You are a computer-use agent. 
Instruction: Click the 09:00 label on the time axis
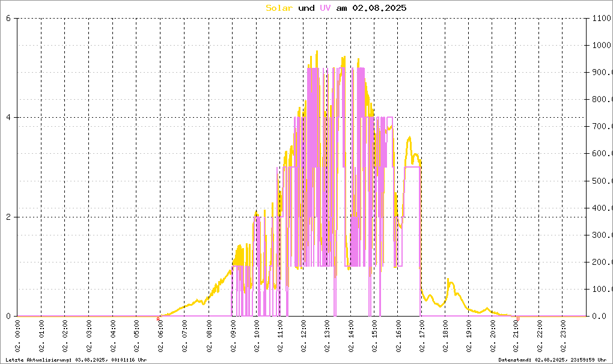pyautogui.click(x=231, y=337)
